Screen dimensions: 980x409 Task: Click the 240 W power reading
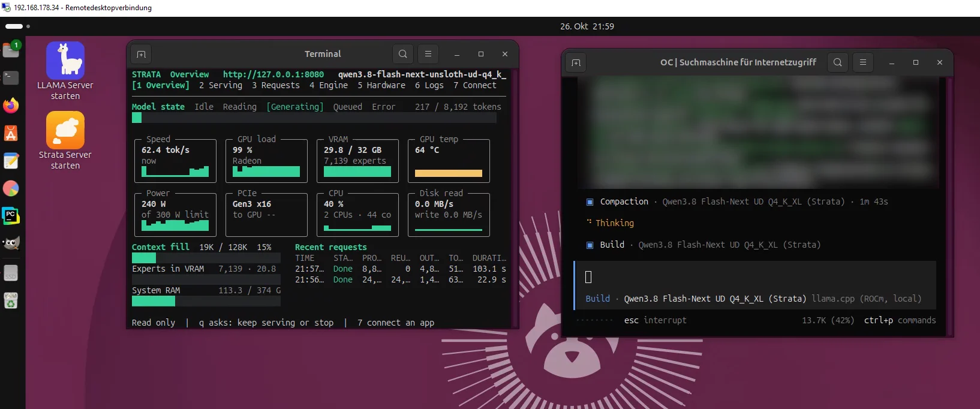click(x=154, y=204)
